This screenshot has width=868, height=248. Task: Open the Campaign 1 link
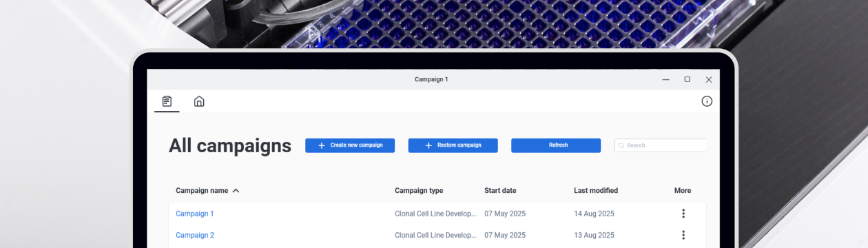coord(195,214)
